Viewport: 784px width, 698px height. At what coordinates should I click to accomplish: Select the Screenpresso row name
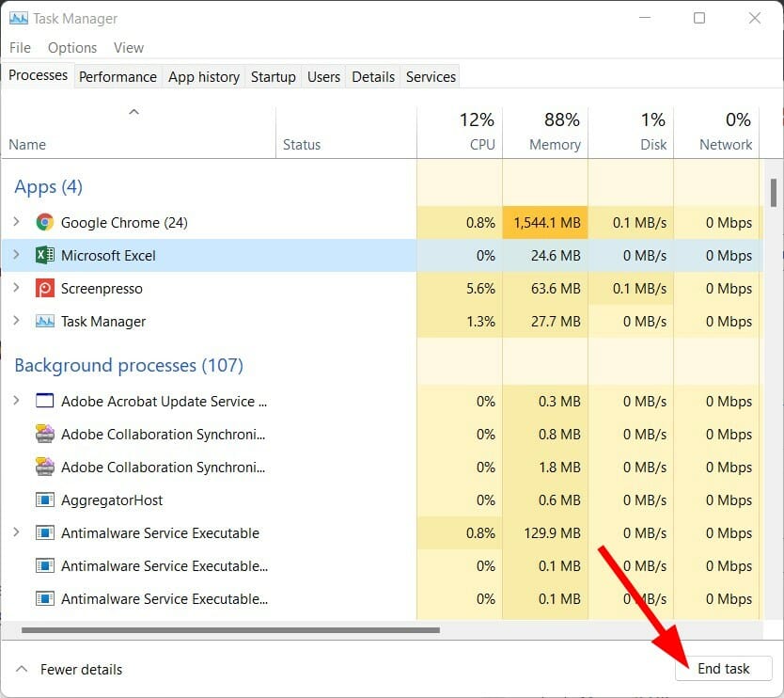[x=102, y=289]
